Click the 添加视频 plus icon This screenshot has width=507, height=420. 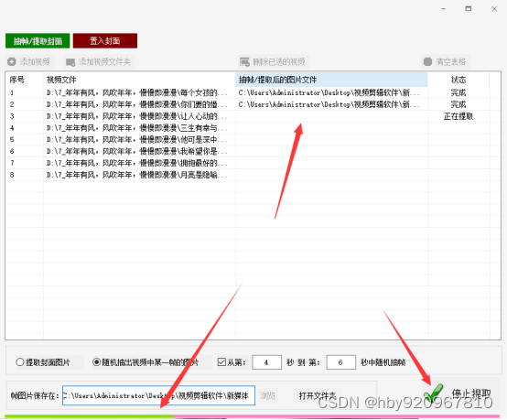point(12,61)
